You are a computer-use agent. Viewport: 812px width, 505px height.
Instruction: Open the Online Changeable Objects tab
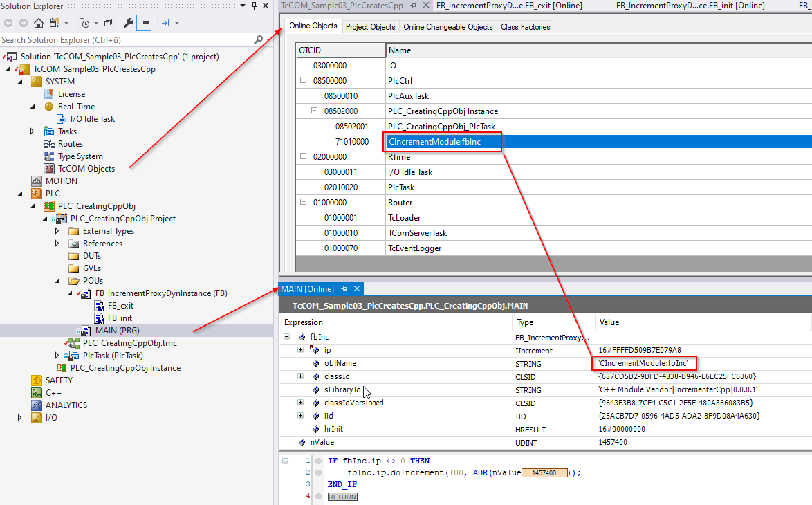coord(448,26)
